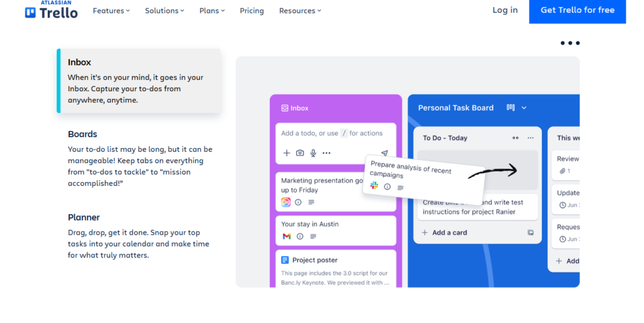
Task: Click the To Do - Today list title
Action: coord(445,138)
